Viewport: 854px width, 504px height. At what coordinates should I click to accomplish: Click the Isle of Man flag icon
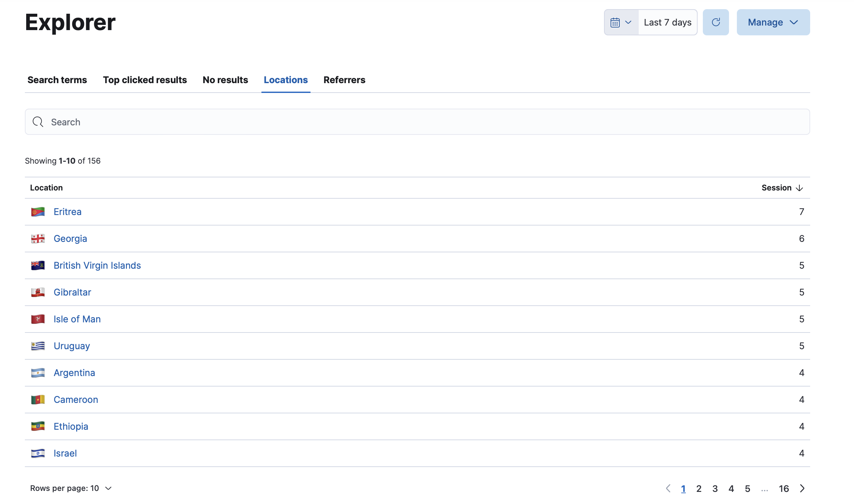click(x=38, y=319)
